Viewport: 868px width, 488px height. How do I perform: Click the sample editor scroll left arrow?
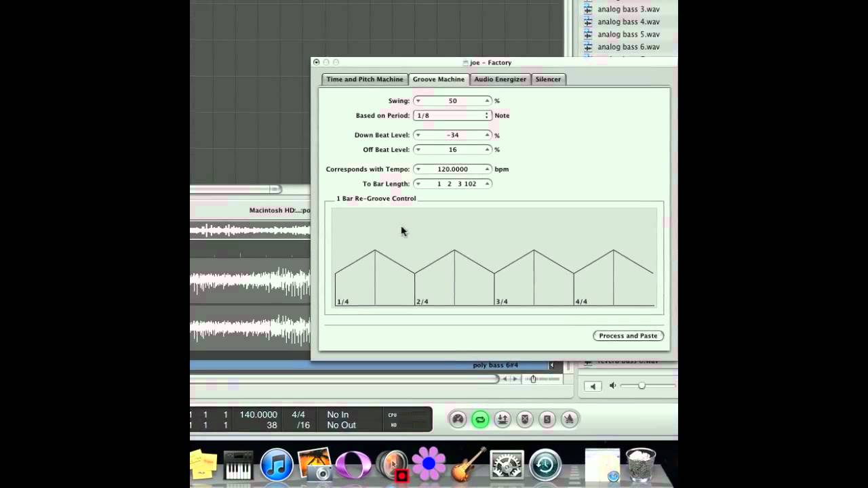[505, 379]
